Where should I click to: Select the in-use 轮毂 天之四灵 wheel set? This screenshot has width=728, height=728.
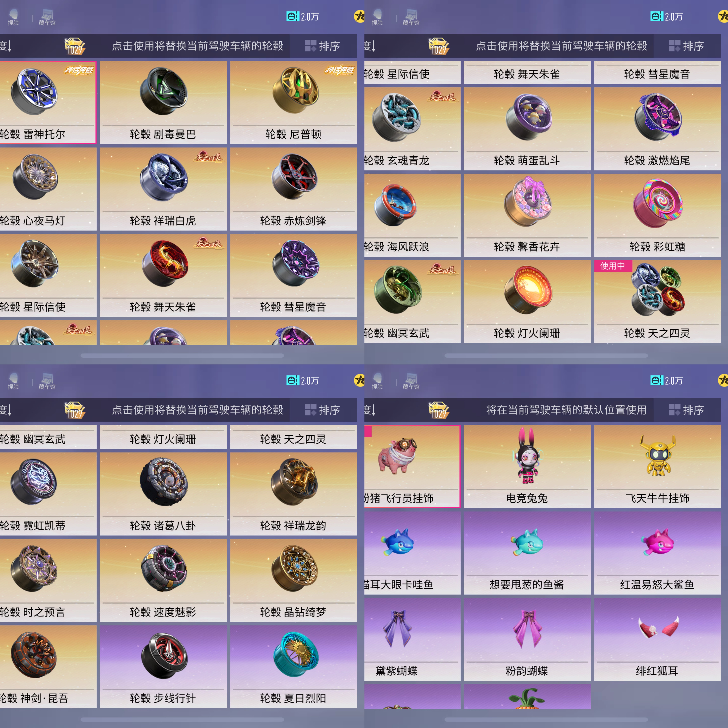[658, 302]
